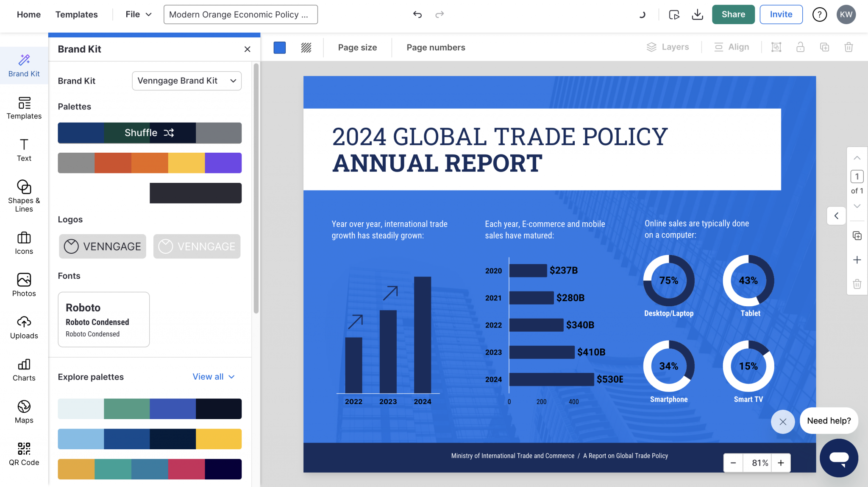
Task: Click the help question mark icon
Action: click(819, 14)
